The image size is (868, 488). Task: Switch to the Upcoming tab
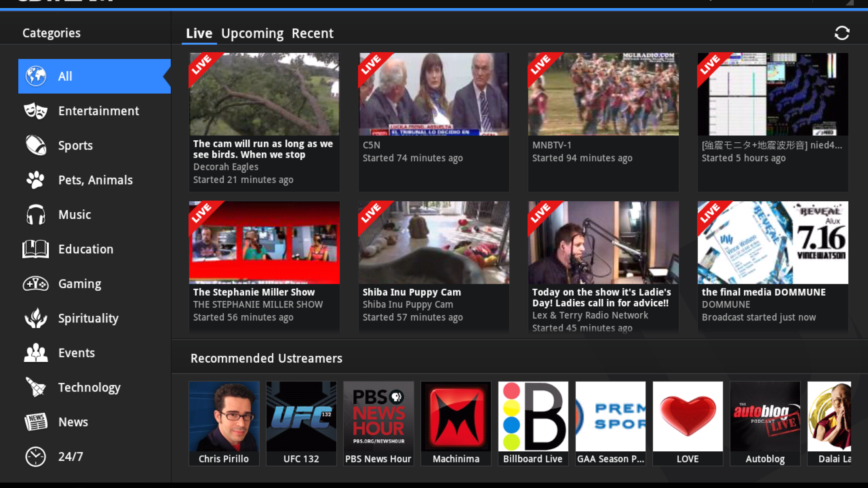(x=252, y=33)
